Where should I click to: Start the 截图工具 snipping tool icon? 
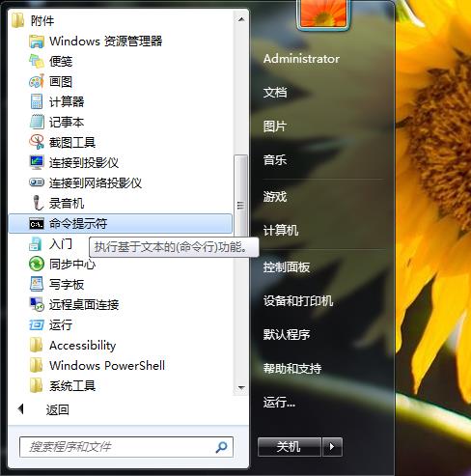37,142
